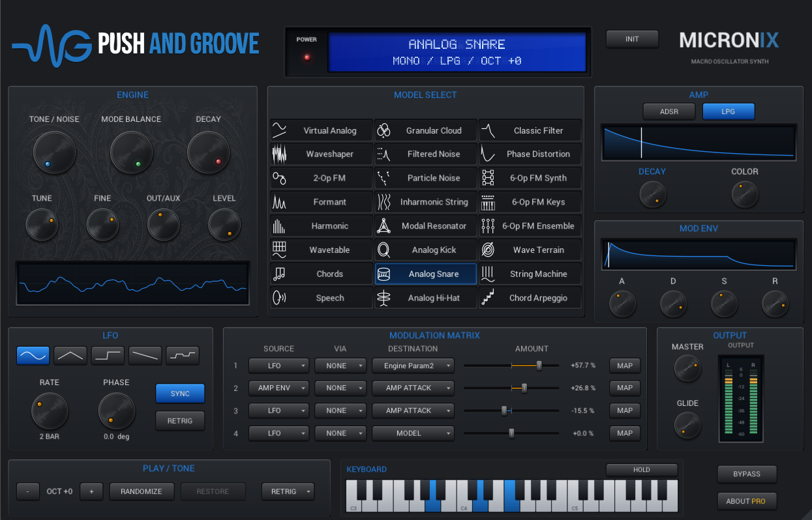Open row 4 LFO source dropdown
Viewport: 812px width, 520px height.
[x=278, y=433]
